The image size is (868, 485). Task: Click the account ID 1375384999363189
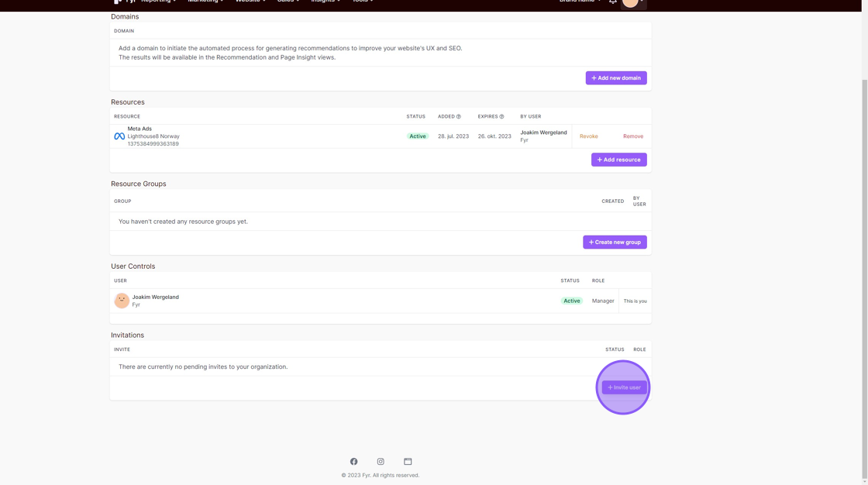pos(153,144)
